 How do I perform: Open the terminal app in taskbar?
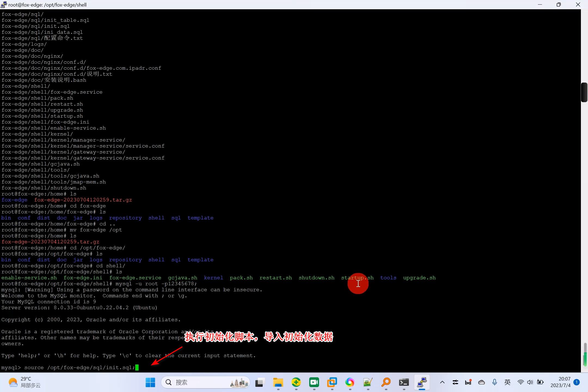click(404, 382)
